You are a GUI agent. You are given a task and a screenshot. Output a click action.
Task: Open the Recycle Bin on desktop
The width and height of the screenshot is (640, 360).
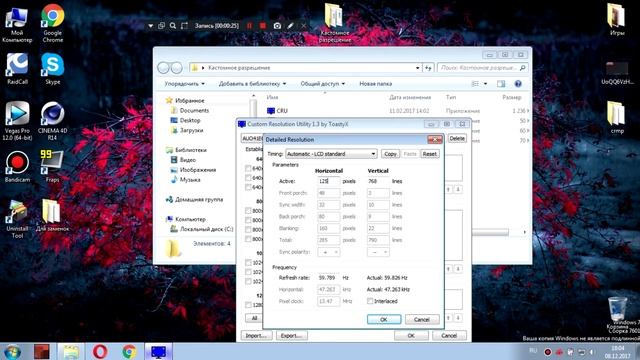click(x=618, y=313)
